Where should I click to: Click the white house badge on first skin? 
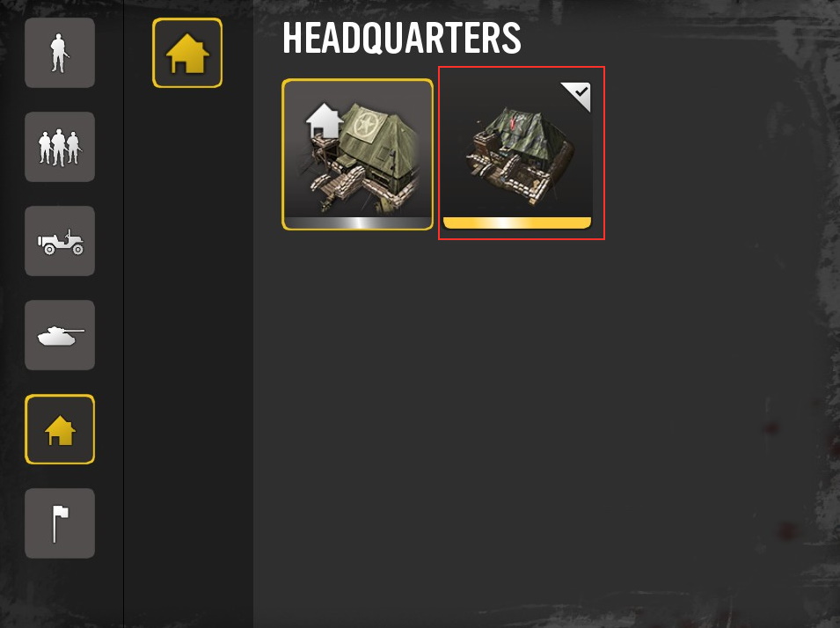click(x=324, y=121)
